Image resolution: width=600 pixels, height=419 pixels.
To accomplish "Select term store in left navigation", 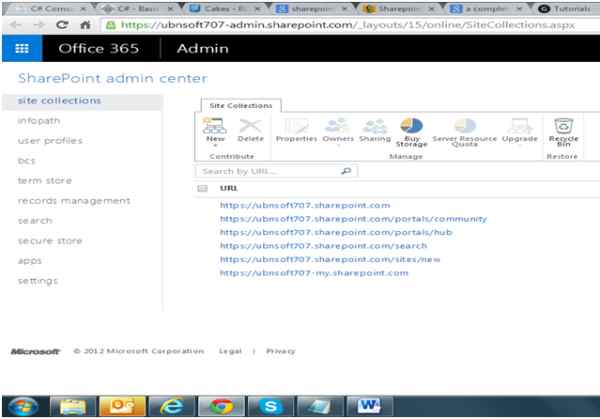I will coord(45,181).
